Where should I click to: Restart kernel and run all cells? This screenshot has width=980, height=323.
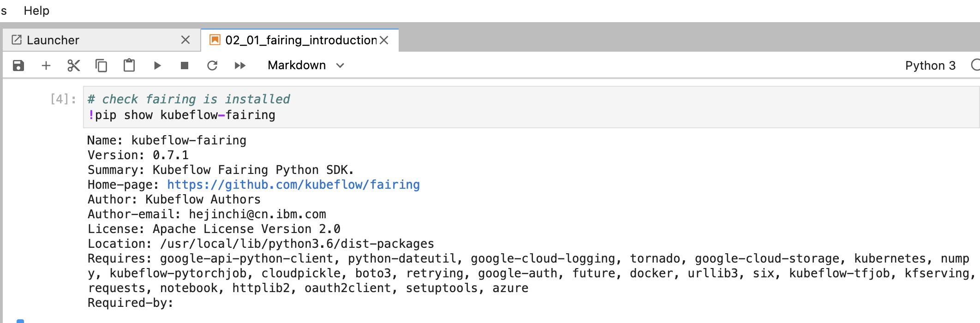point(240,66)
